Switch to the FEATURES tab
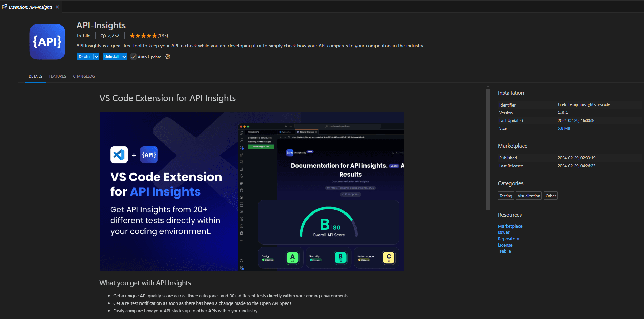The width and height of the screenshot is (644, 319). coord(57,76)
